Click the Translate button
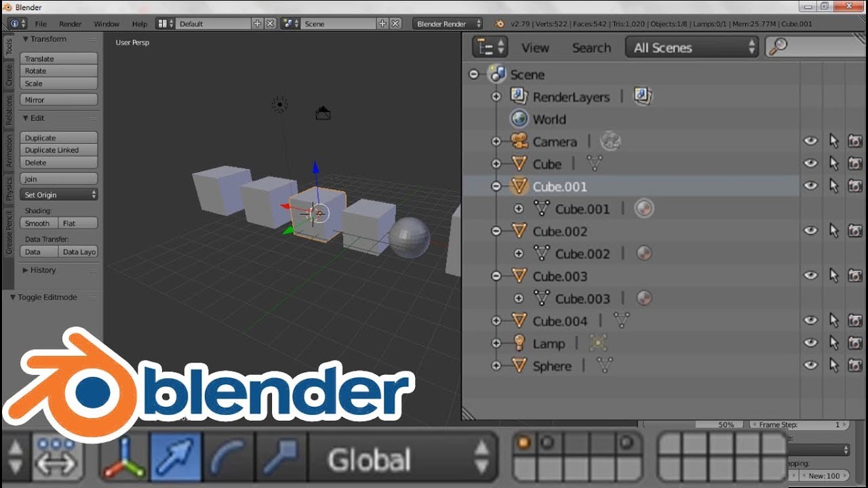The image size is (868, 488). [x=59, y=59]
